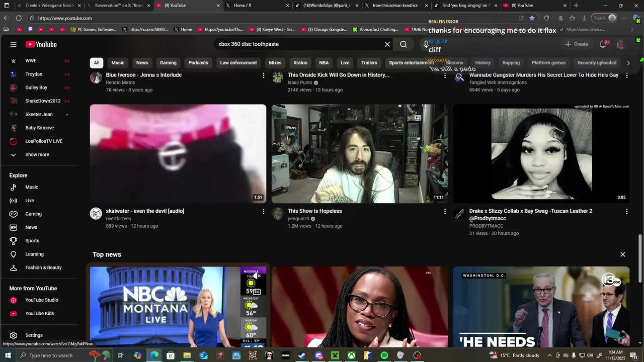
Task: Open Xbox app from the taskbar
Action: point(351,355)
